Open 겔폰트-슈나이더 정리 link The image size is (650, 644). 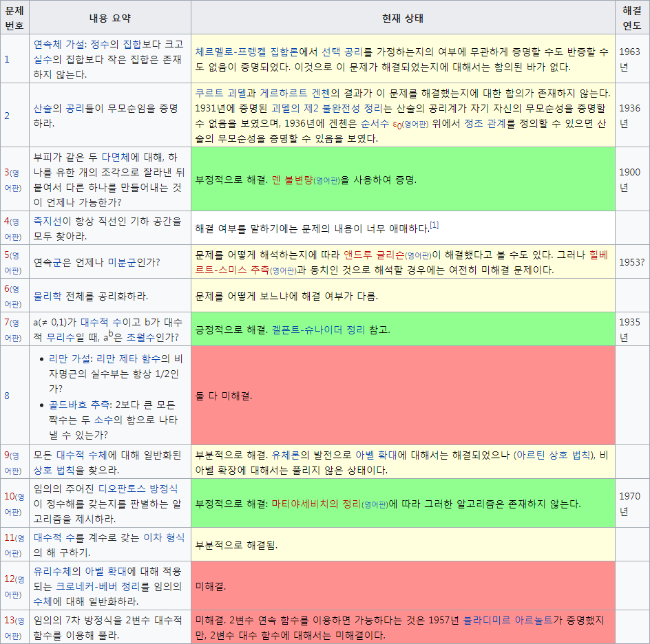click(x=318, y=330)
